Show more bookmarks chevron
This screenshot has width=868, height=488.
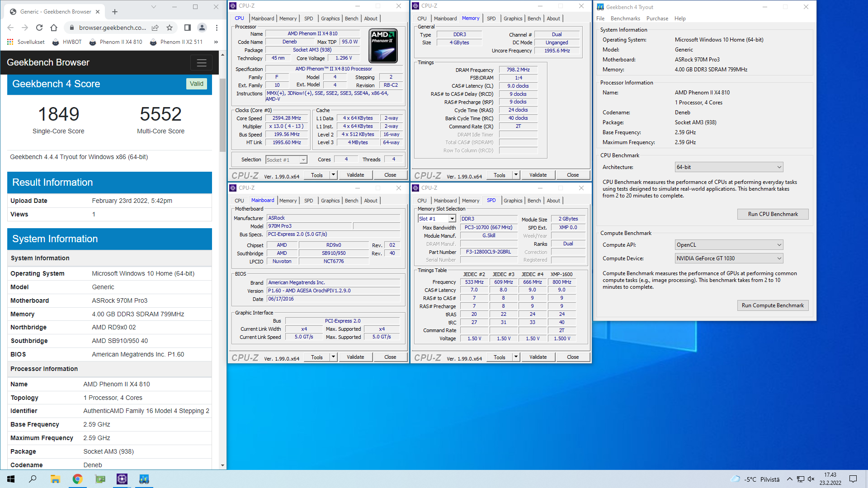[x=216, y=42]
